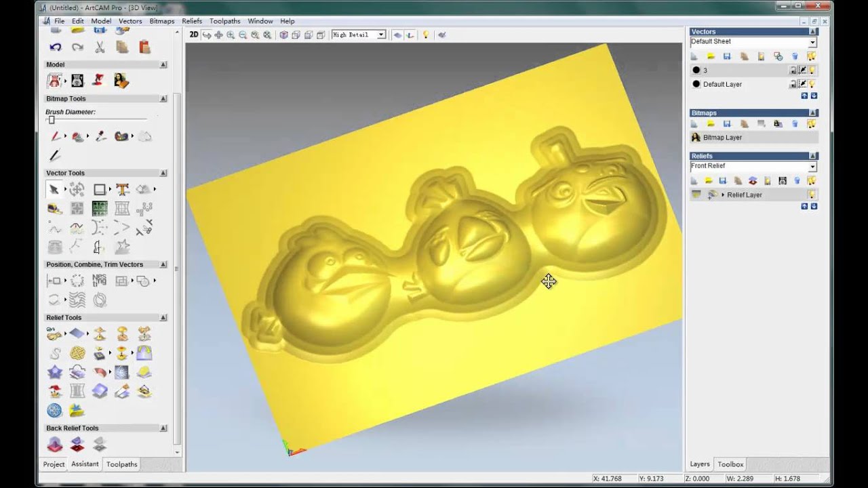Click the Undo arrow icon
The height and width of the screenshot is (488, 868).
56,47
